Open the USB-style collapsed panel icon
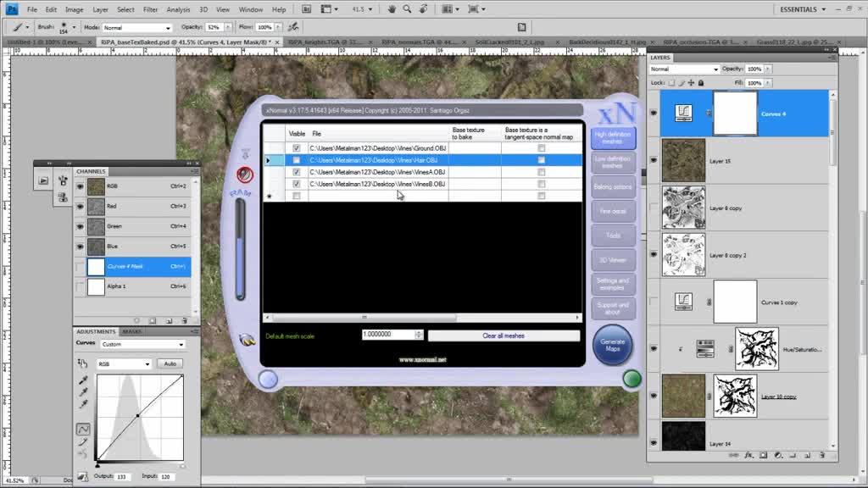The width and height of the screenshot is (868, 488). [x=63, y=180]
